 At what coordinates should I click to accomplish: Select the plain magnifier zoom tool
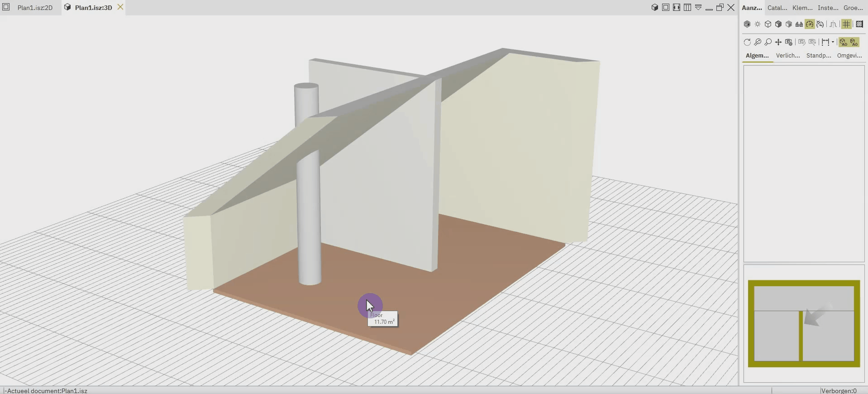click(768, 42)
